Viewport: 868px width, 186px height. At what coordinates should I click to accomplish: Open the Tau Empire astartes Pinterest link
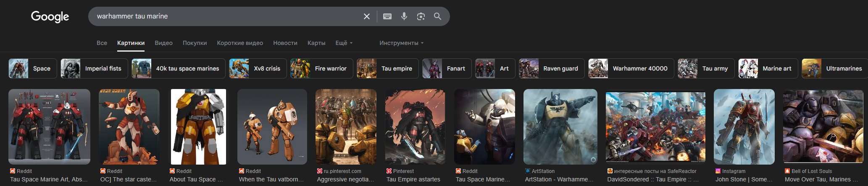413,179
